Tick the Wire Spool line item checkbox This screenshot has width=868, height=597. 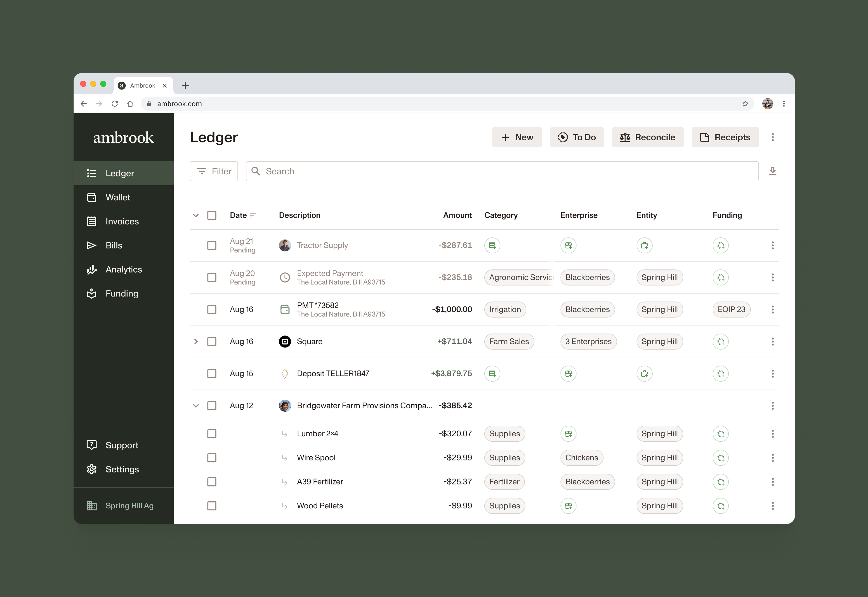click(x=212, y=458)
